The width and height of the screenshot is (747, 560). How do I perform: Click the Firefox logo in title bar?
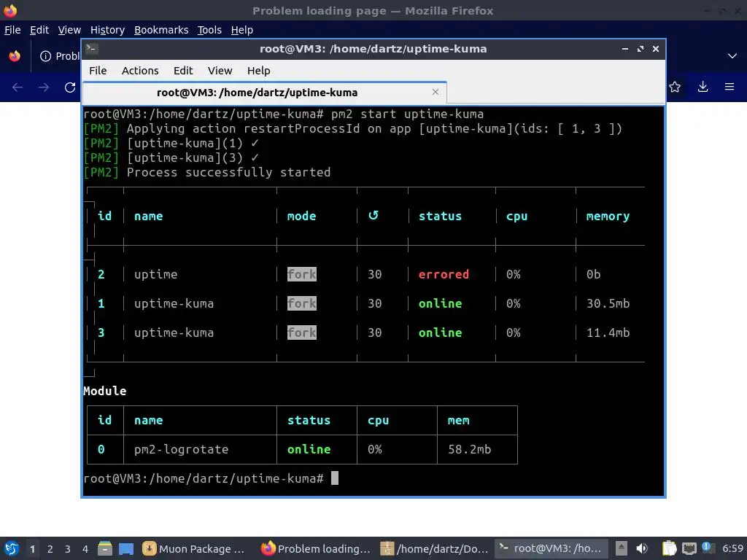click(x=10, y=10)
